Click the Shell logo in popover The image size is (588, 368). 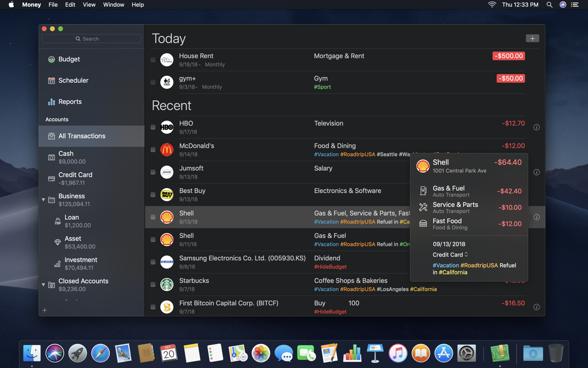pos(423,166)
